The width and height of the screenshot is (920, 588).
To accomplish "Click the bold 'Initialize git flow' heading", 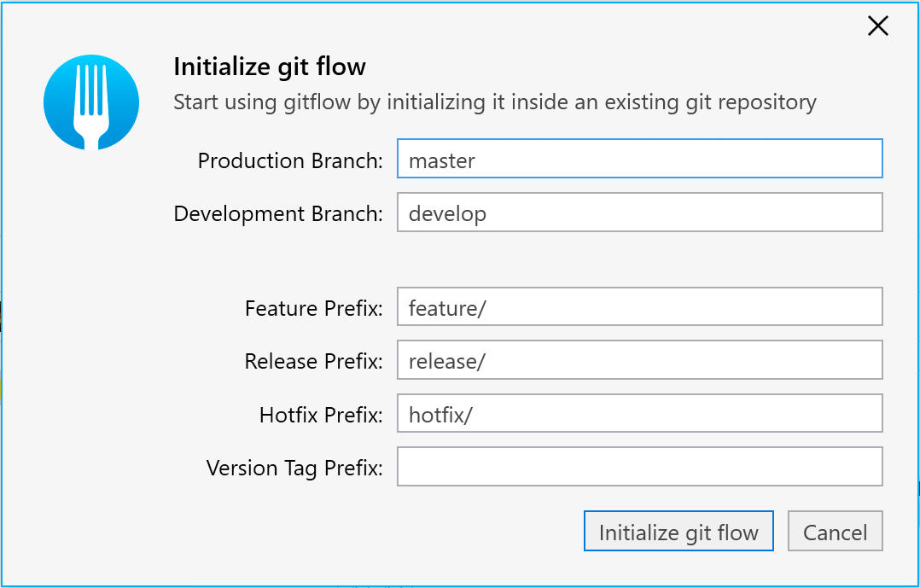I will pyautogui.click(x=270, y=67).
